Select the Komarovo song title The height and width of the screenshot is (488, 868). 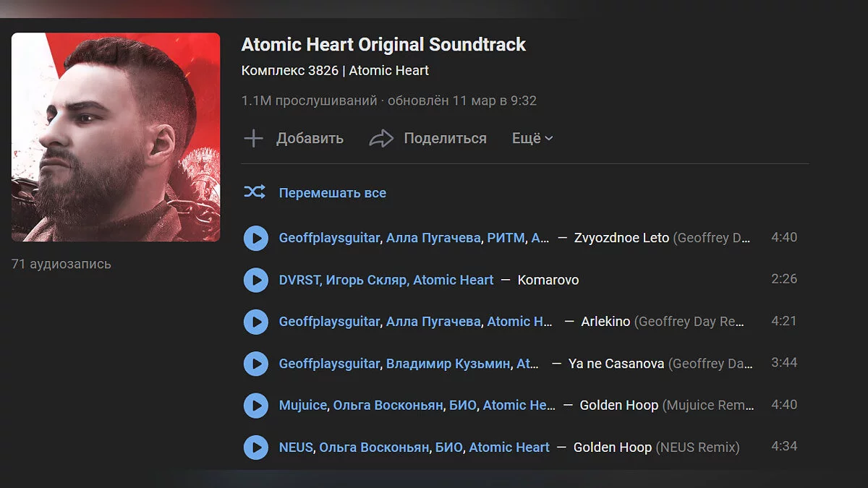click(x=548, y=280)
